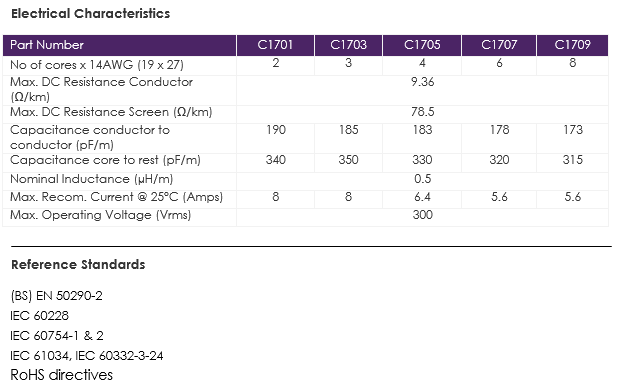The height and width of the screenshot is (389, 619).
Task: Click the IEC 60754-1 & 2 line
Action: coord(57,336)
